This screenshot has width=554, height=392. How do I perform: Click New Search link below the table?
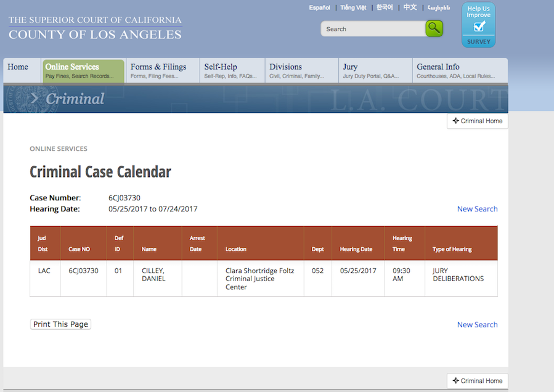tap(478, 324)
